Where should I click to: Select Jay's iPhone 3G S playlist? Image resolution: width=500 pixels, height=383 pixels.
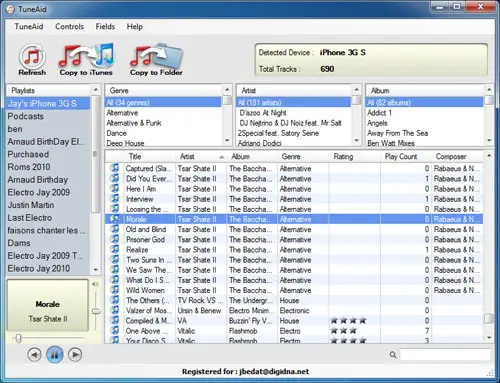48,104
